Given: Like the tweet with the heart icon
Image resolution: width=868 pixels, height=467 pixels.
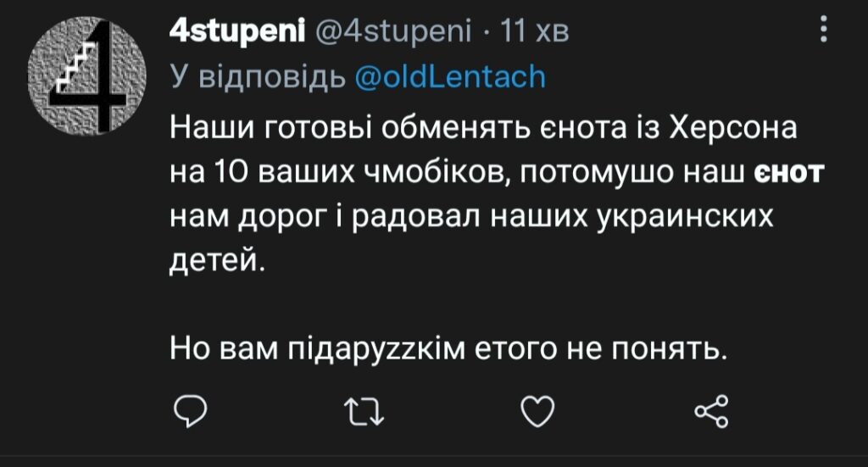Looking at the screenshot, I should coord(537,411).
